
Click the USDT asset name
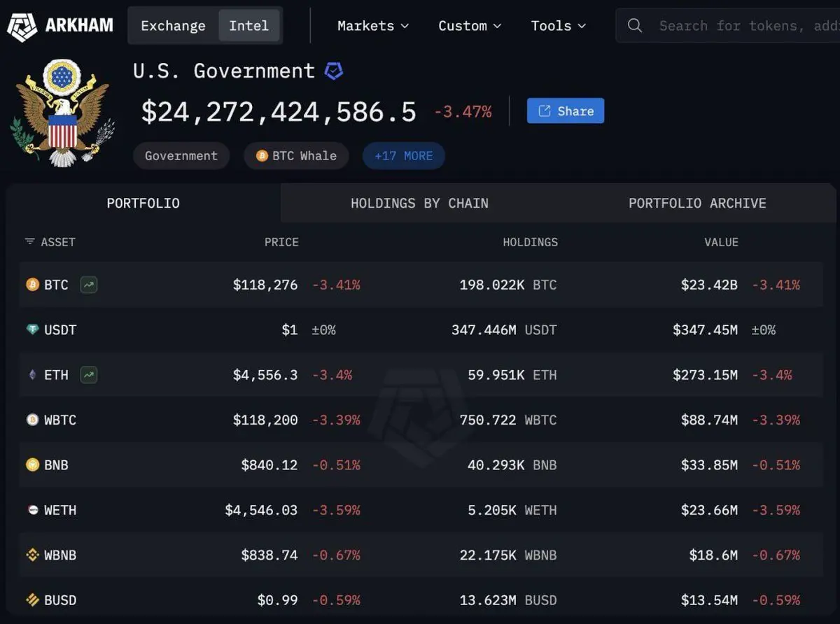[60, 329]
